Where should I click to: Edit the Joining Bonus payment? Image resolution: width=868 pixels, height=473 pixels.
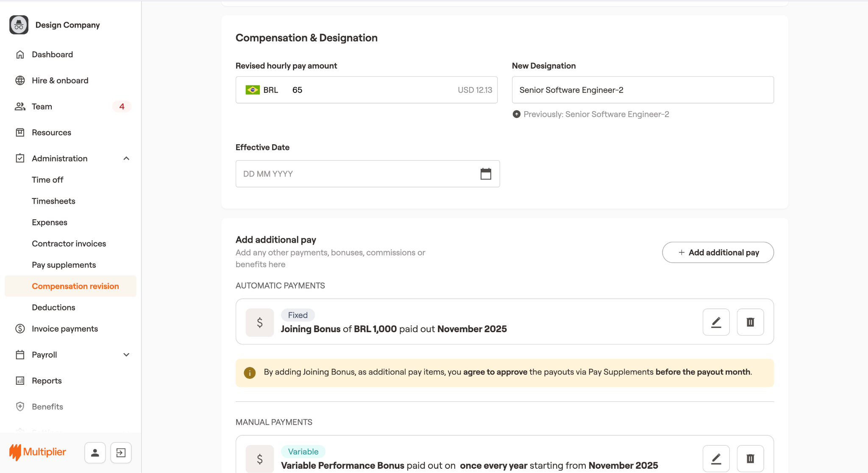[716, 322]
